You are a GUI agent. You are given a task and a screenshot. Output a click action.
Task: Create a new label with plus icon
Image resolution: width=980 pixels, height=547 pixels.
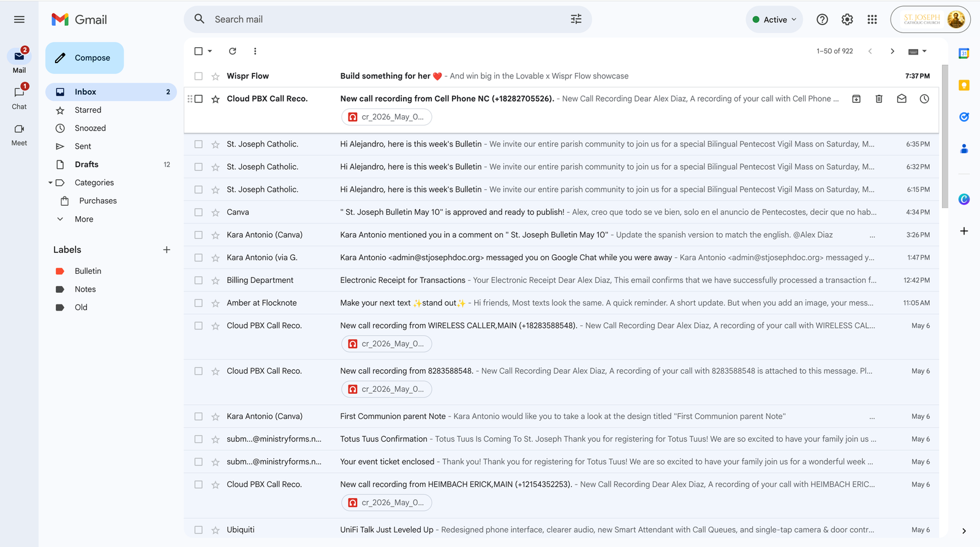click(x=167, y=250)
